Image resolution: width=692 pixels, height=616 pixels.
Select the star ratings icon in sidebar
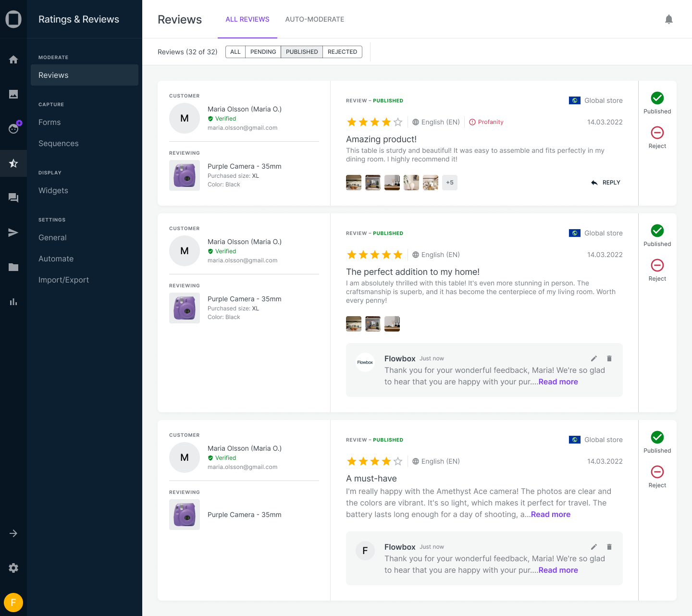point(13,163)
